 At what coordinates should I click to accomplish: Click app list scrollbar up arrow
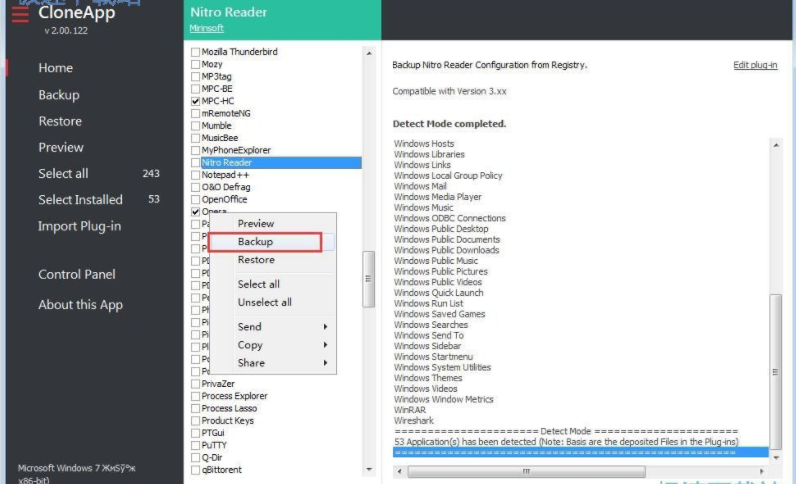[369, 53]
